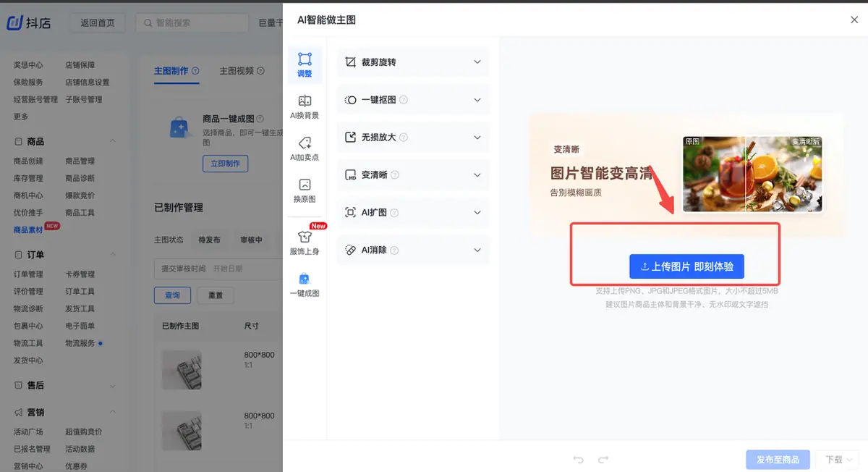Click the cutout icon beside 一键抠图
The height and width of the screenshot is (472, 868).
(351, 100)
